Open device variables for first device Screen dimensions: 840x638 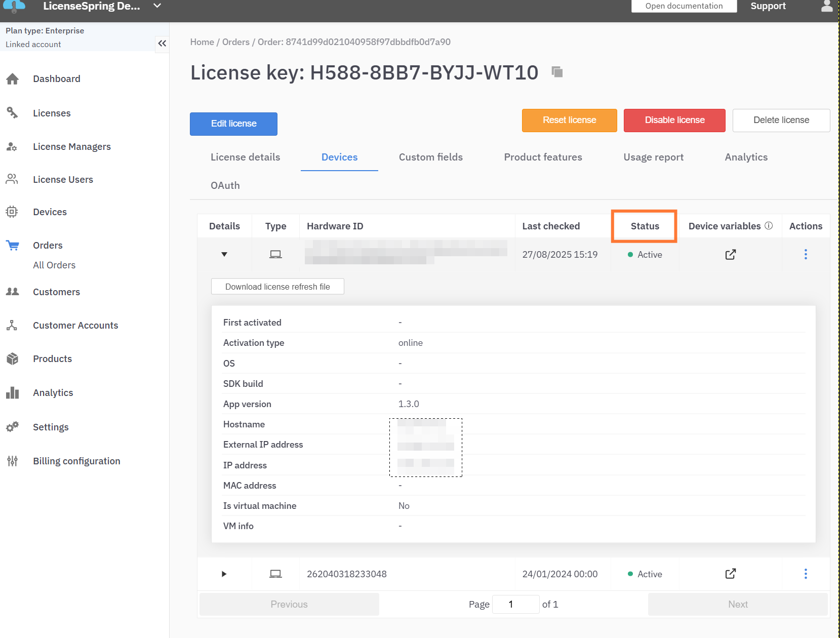pos(730,255)
